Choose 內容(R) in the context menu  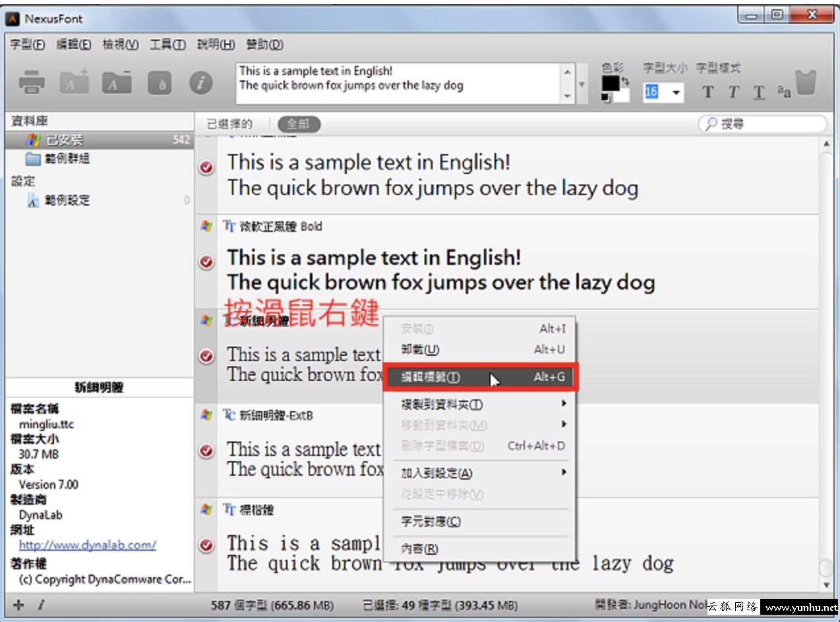(x=480, y=548)
